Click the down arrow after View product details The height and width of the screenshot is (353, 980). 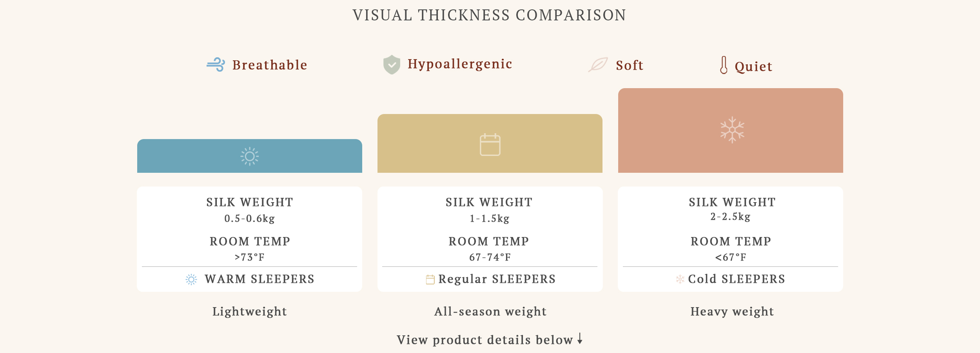tap(580, 339)
